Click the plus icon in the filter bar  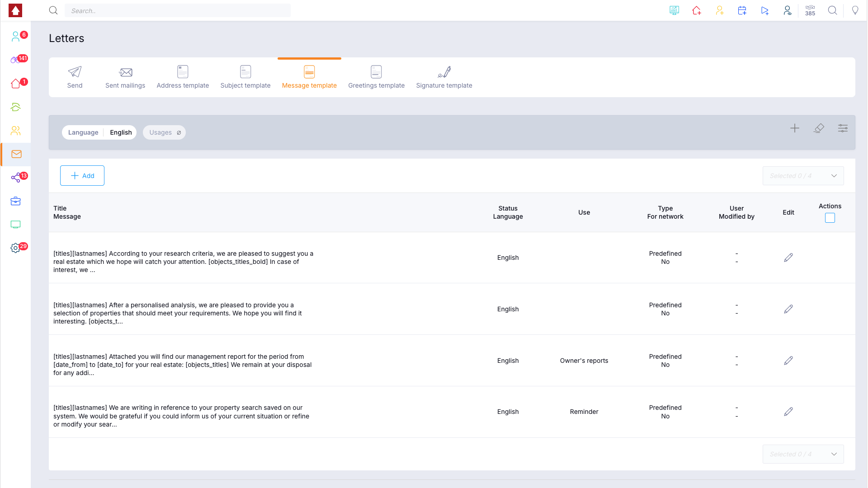coord(795,128)
